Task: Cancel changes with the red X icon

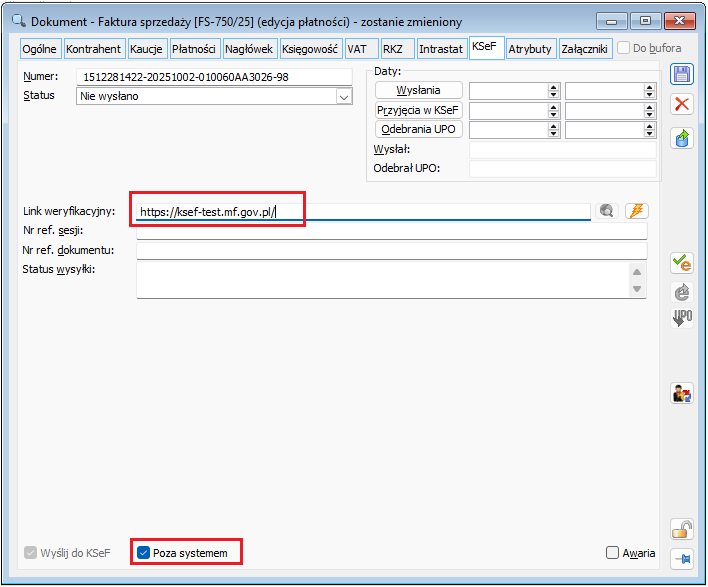Action: tap(681, 104)
